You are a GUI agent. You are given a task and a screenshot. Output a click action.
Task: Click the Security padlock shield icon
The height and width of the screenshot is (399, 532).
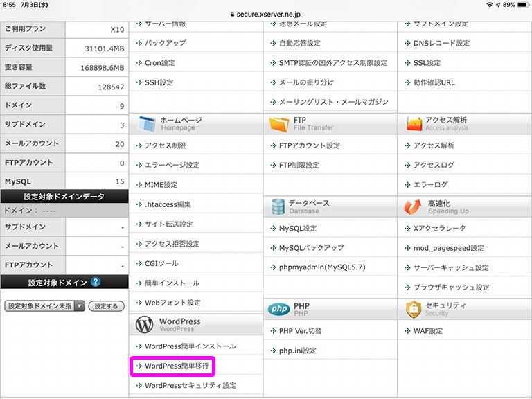coord(414,309)
